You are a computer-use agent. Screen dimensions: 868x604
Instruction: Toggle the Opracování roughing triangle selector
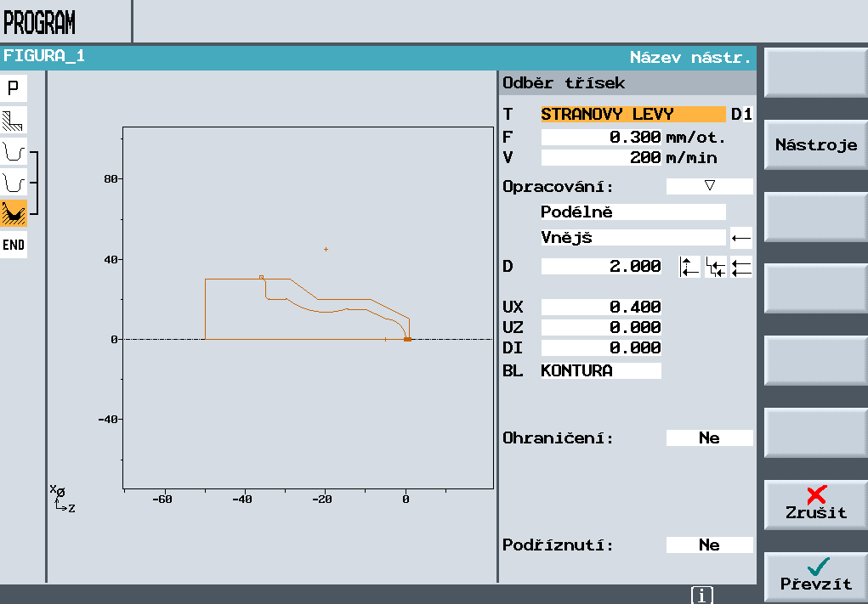pyautogui.click(x=710, y=186)
